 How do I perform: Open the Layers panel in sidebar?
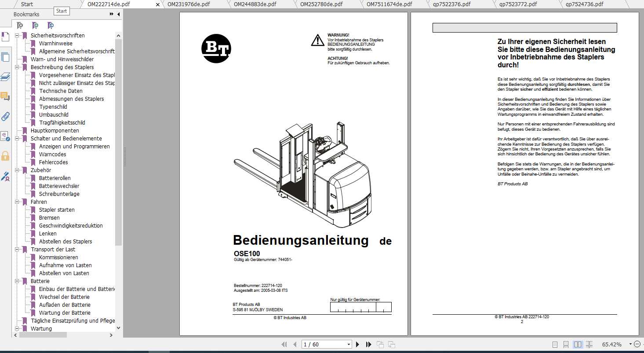pos(5,77)
